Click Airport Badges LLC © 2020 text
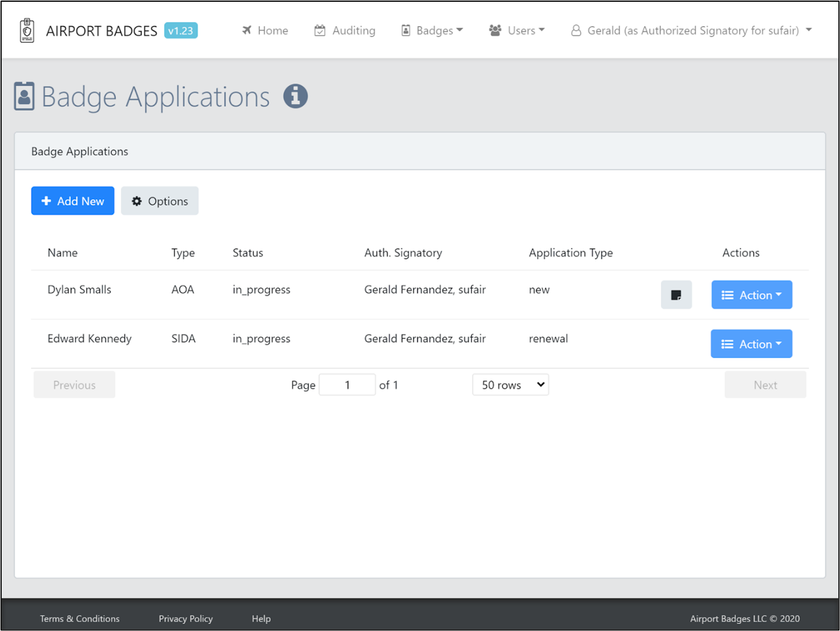The image size is (840, 631). coord(745,619)
